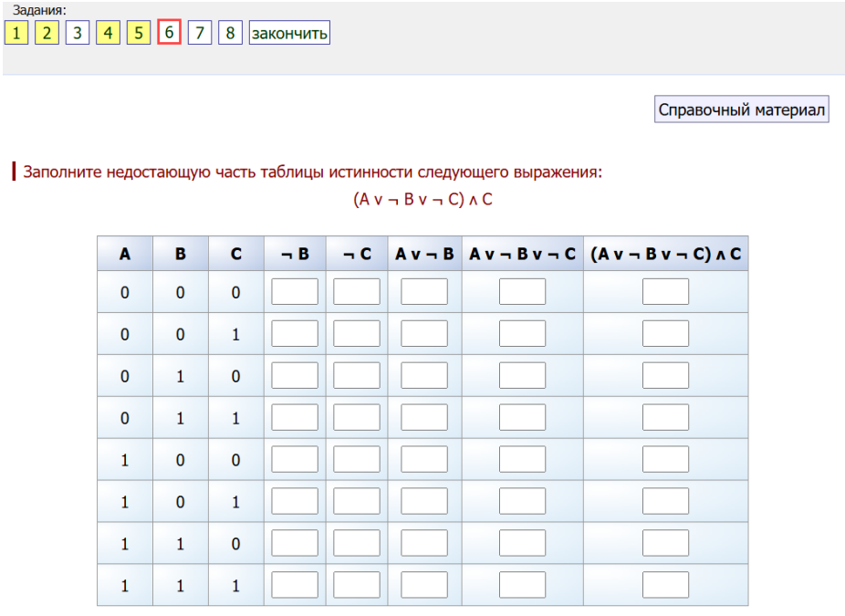The height and width of the screenshot is (616, 845).
Task: Select current task number 6
Action: [x=169, y=34]
